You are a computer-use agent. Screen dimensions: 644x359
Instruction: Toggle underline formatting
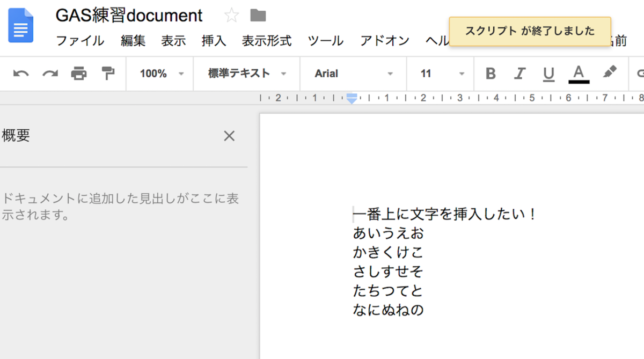click(x=548, y=74)
